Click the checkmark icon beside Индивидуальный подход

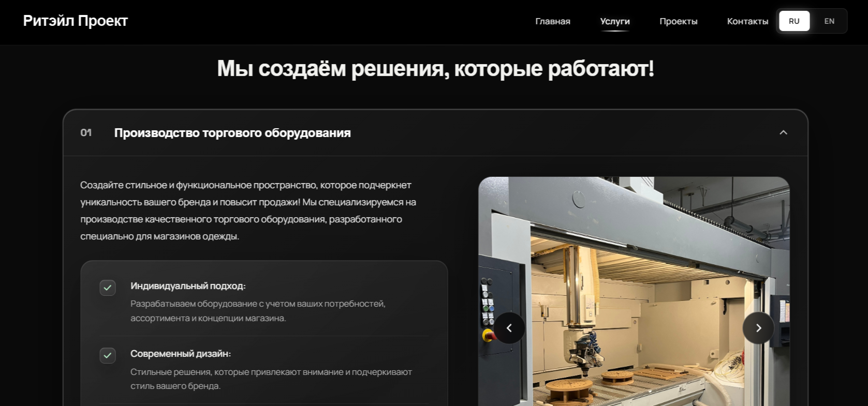coord(108,288)
